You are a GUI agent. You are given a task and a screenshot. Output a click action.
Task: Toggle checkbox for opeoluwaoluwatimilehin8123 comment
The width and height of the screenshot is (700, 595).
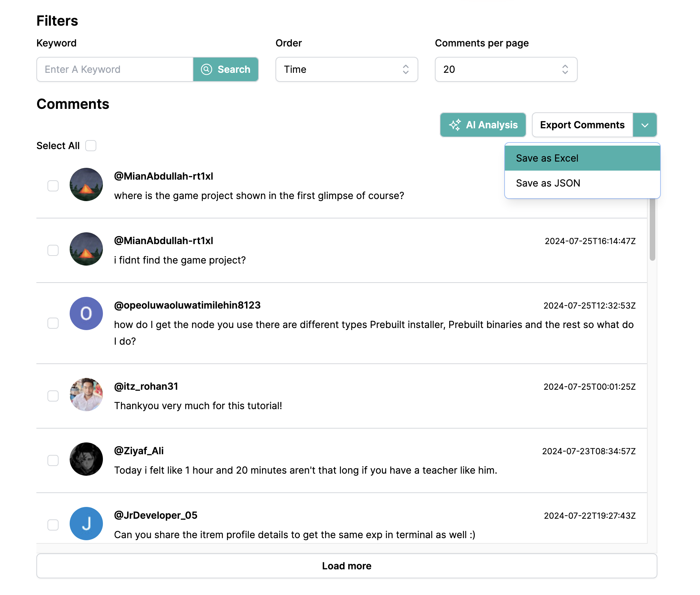(x=53, y=323)
